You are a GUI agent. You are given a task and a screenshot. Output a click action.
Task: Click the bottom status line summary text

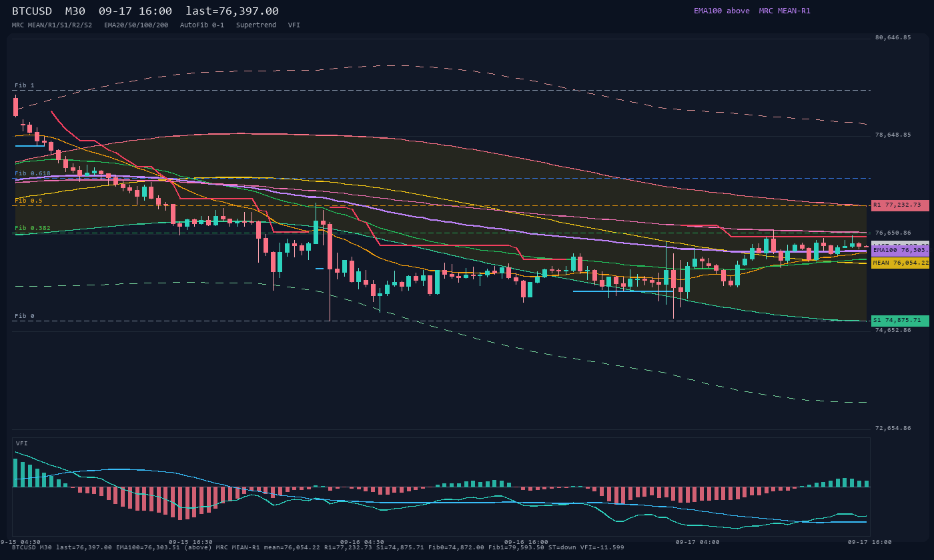(x=318, y=547)
